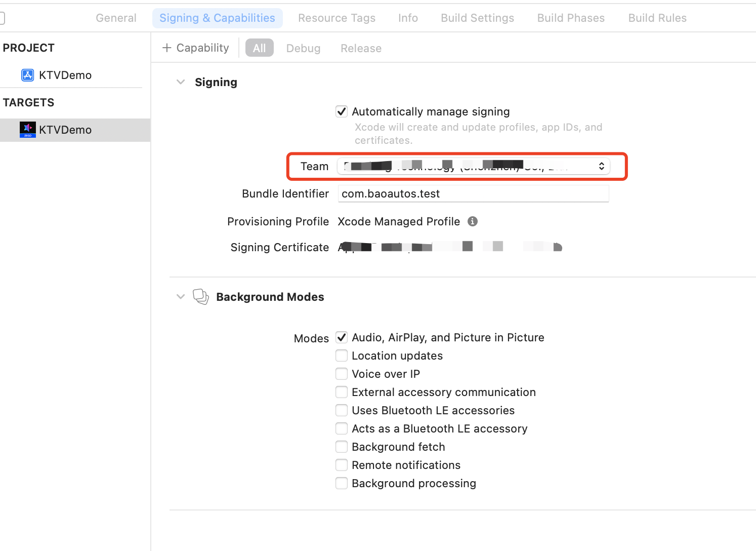Toggle Automatically manage signing checkbox
Viewport: 756px width, 551px height.
pyautogui.click(x=342, y=111)
